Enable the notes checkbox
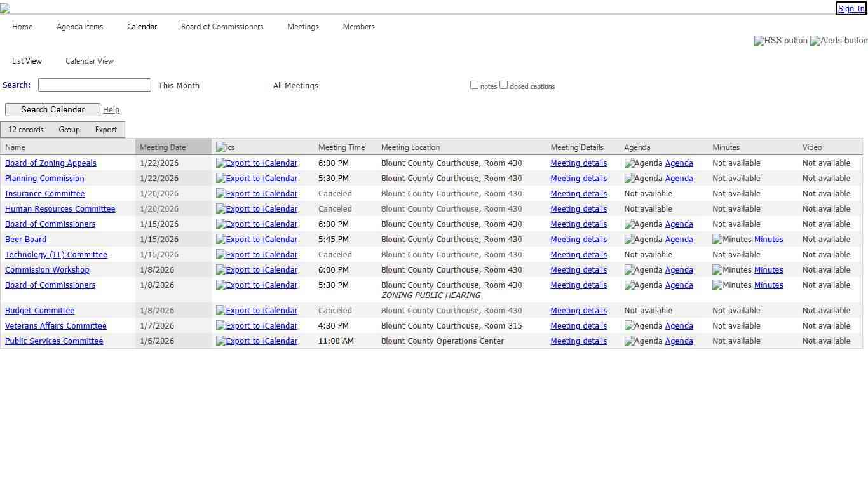The image size is (868, 488). click(x=474, y=85)
